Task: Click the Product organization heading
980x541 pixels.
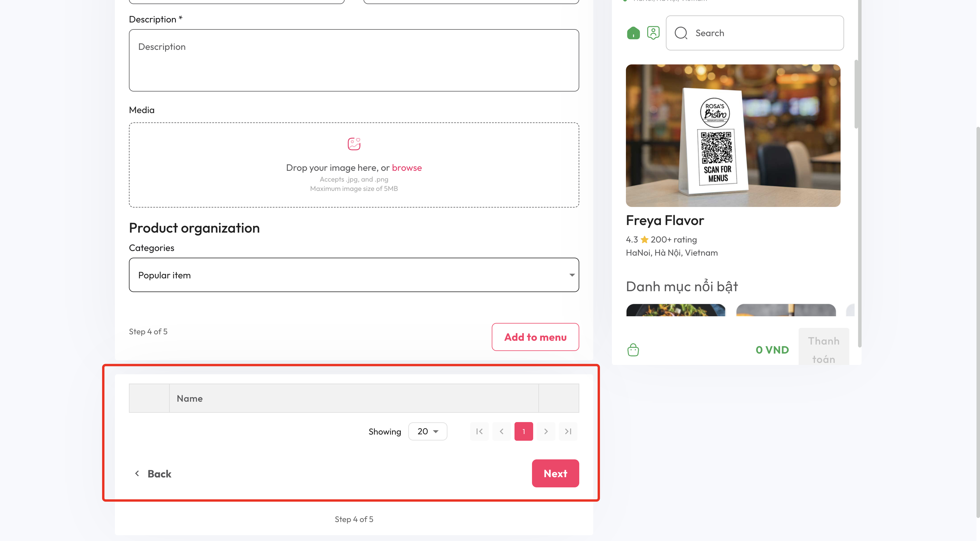Action: [x=194, y=228]
